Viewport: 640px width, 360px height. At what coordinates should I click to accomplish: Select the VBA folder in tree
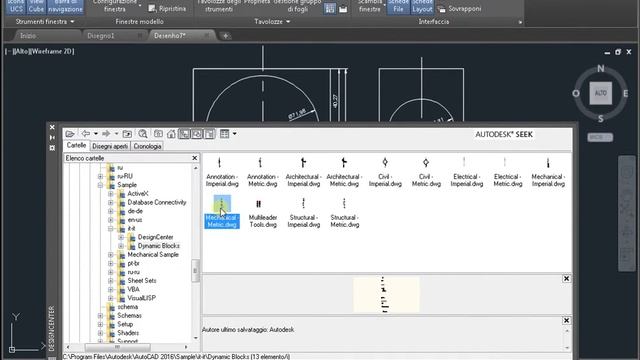click(133, 289)
